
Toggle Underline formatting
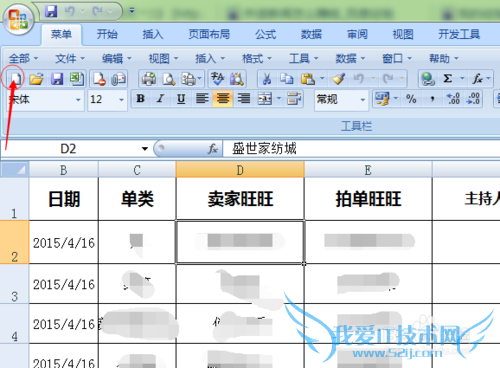tap(181, 99)
